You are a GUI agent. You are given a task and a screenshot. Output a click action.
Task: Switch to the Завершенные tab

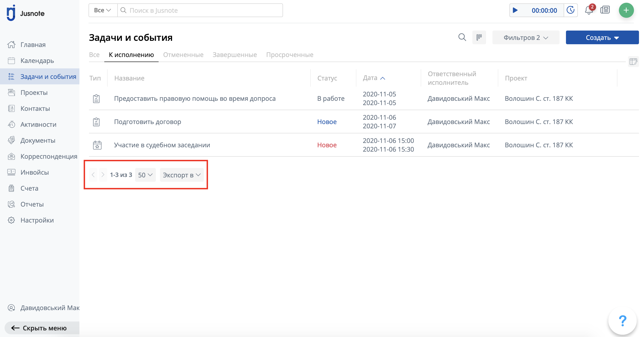point(235,55)
